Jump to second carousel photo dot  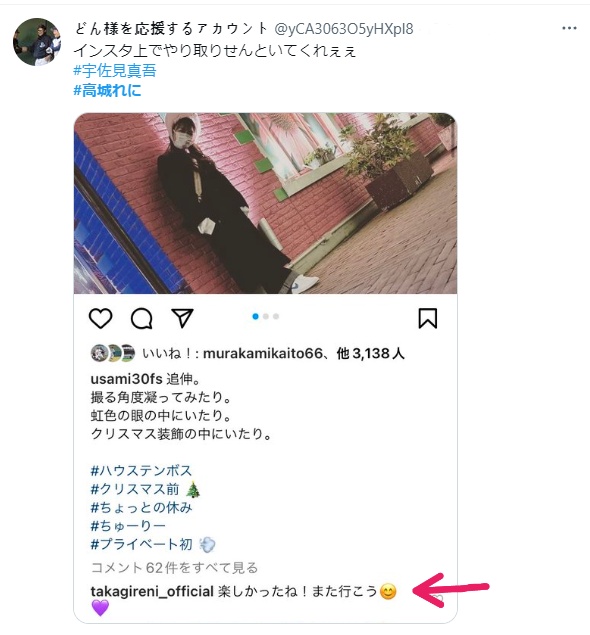click(266, 316)
